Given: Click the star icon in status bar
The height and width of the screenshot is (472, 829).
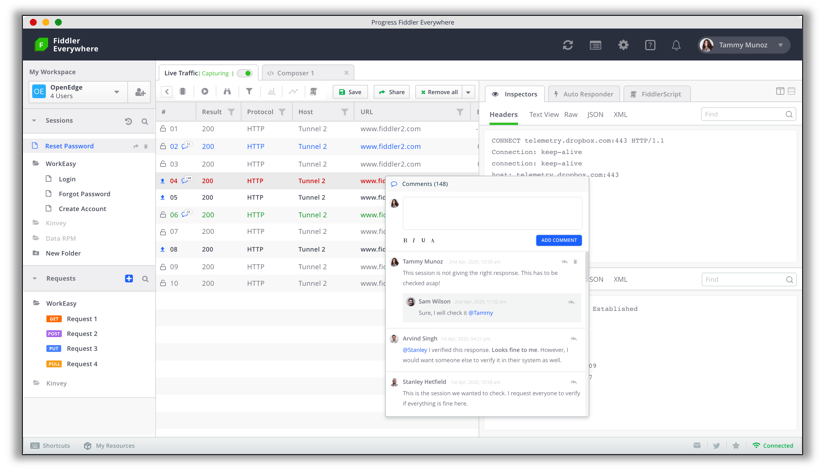Looking at the screenshot, I should pos(736,446).
